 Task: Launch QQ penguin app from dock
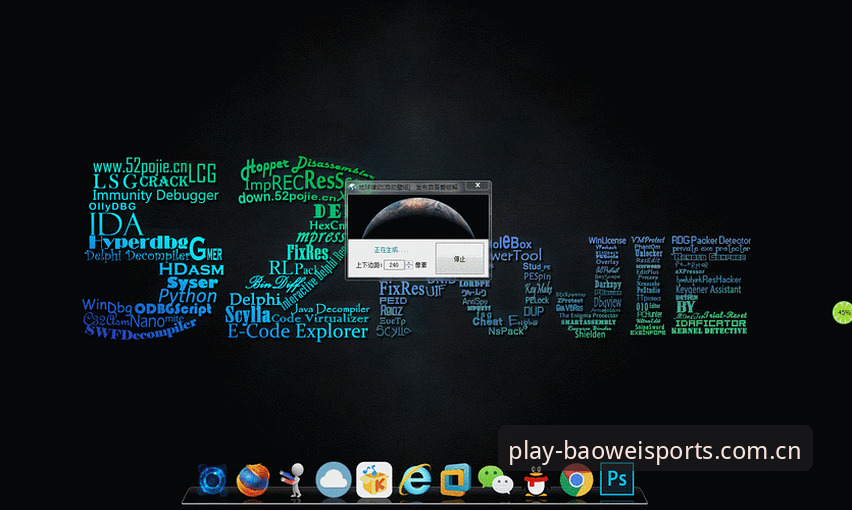pyautogui.click(x=537, y=480)
